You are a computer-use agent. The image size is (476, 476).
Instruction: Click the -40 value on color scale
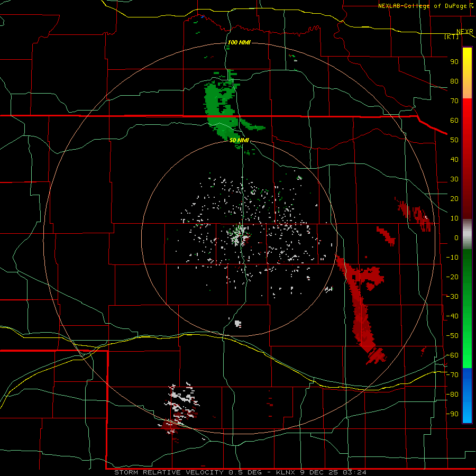(452, 316)
